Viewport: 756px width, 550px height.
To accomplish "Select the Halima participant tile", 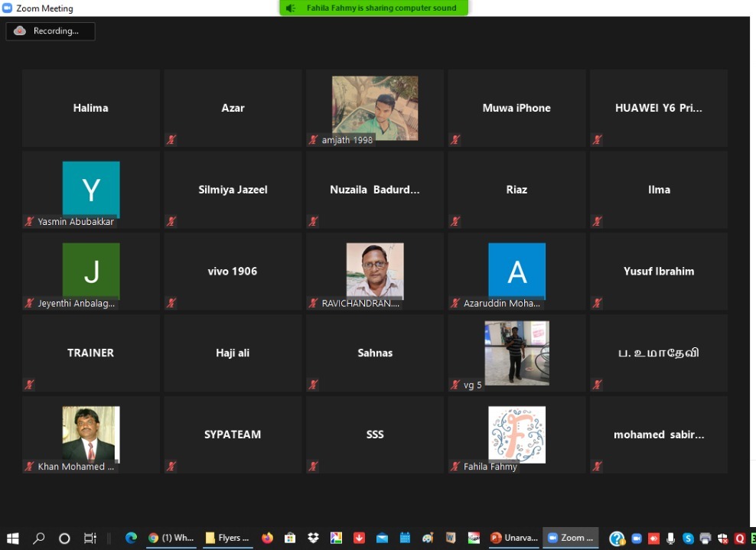I will click(x=91, y=108).
